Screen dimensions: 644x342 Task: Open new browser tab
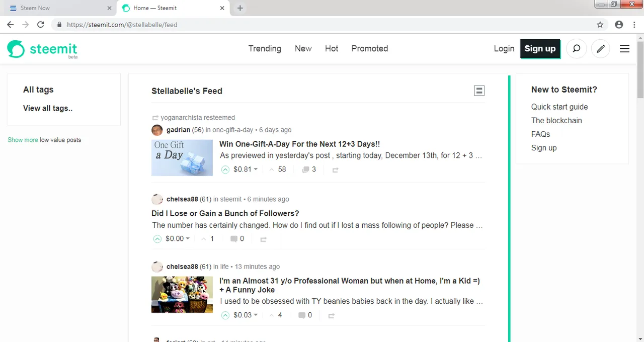coord(240,8)
